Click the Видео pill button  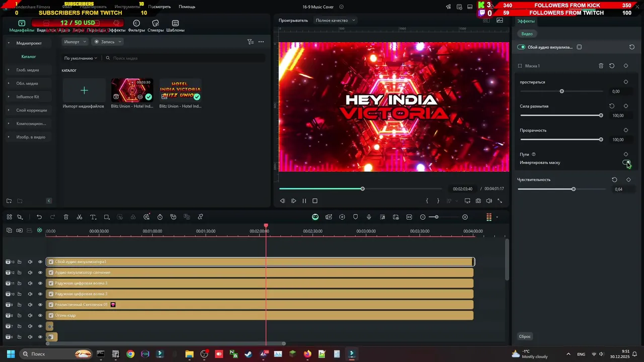527,34
